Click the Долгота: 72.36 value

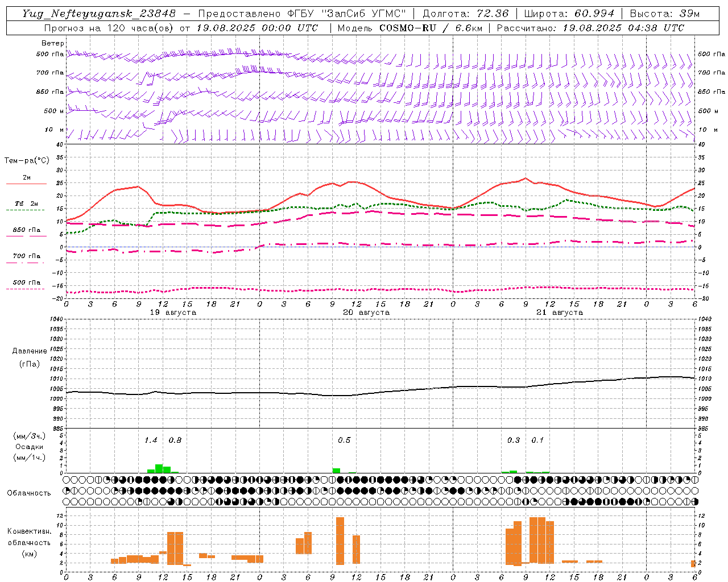[x=465, y=14]
